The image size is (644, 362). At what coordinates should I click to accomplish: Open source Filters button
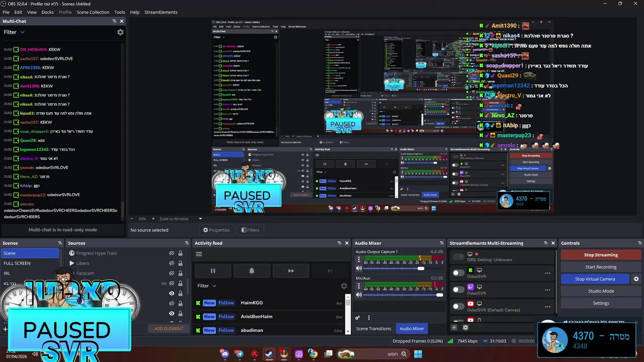[x=250, y=230]
